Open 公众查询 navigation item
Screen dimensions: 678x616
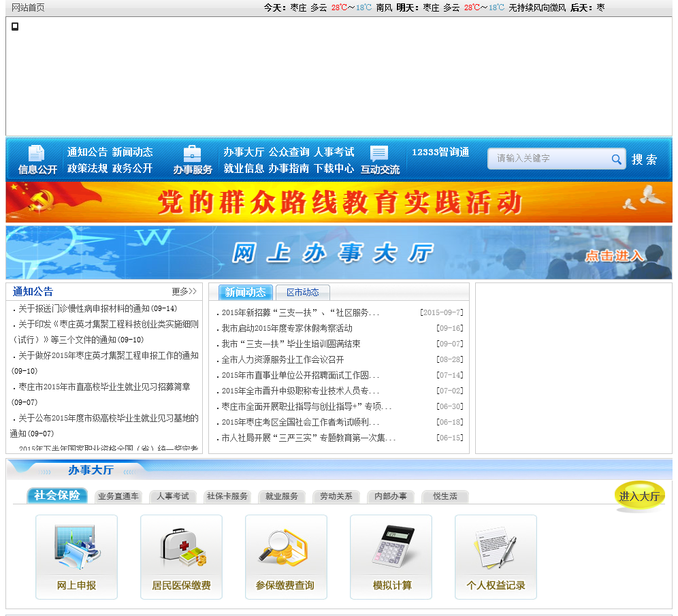(x=289, y=152)
